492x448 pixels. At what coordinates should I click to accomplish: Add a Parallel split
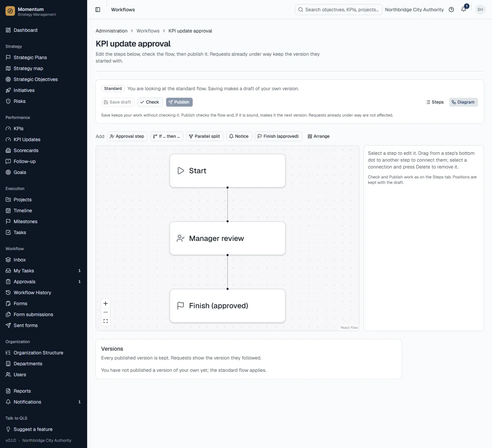205,136
